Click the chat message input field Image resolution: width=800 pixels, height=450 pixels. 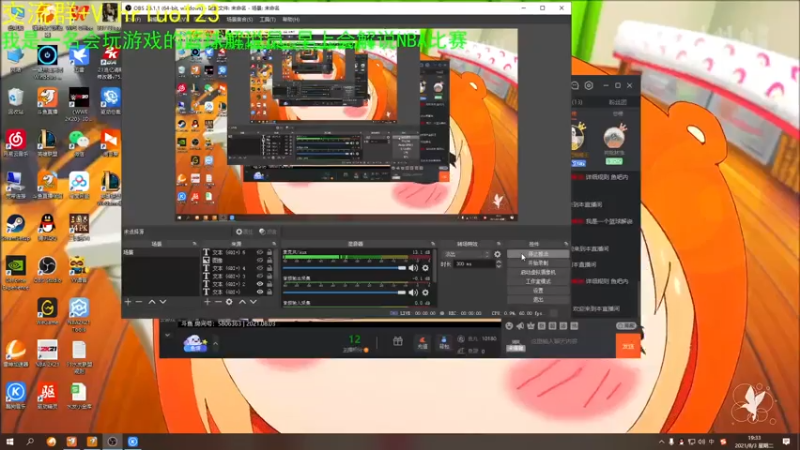point(570,341)
